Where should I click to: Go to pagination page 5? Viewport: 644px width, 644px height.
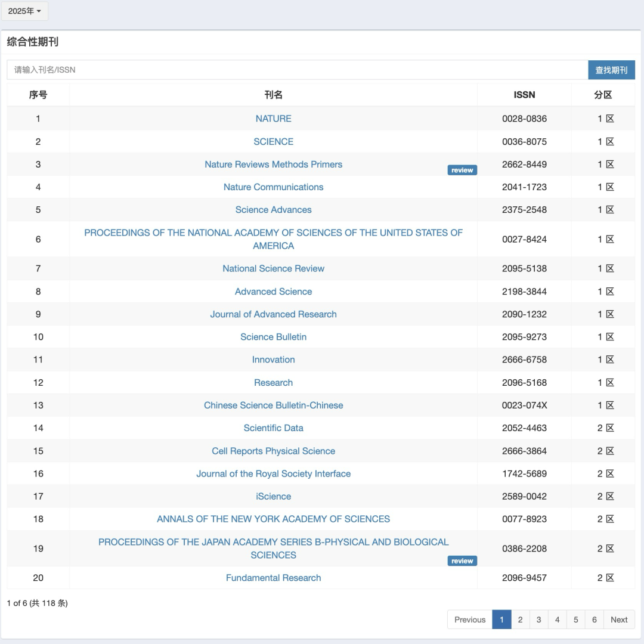[576, 620]
